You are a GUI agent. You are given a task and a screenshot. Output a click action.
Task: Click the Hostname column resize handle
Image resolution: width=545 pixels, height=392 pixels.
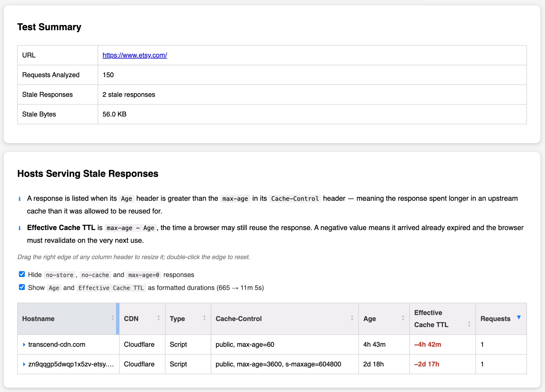pyautogui.click(x=118, y=319)
